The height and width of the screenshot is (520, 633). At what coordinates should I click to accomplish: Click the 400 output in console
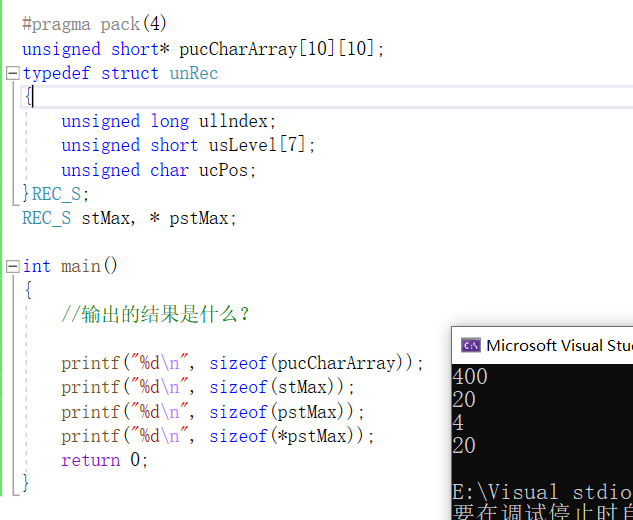click(x=470, y=376)
